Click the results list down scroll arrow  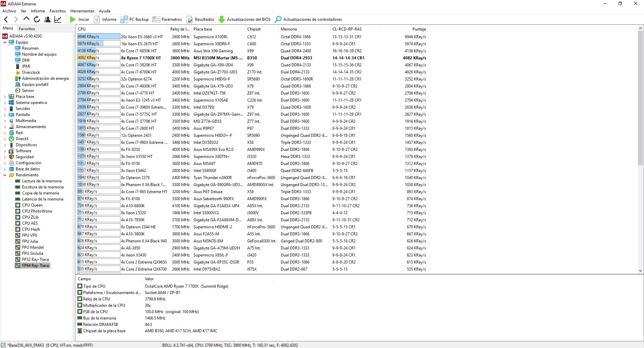(640, 271)
